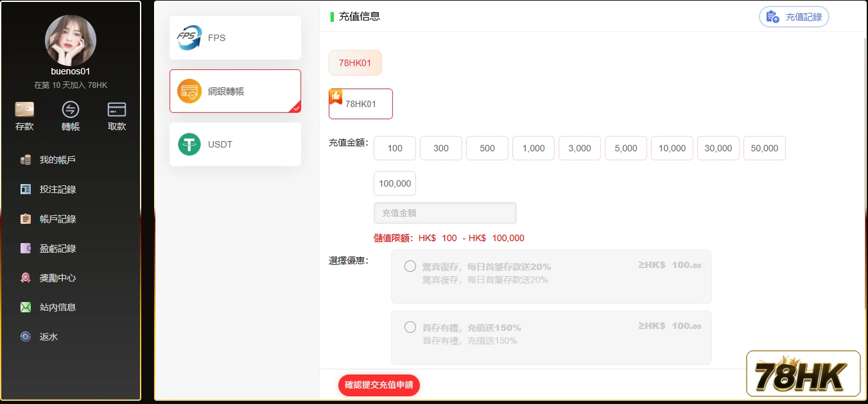868x404 pixels.
Task: Open the 取款 withdrawal card icon
Action: (x=117, y=109)
